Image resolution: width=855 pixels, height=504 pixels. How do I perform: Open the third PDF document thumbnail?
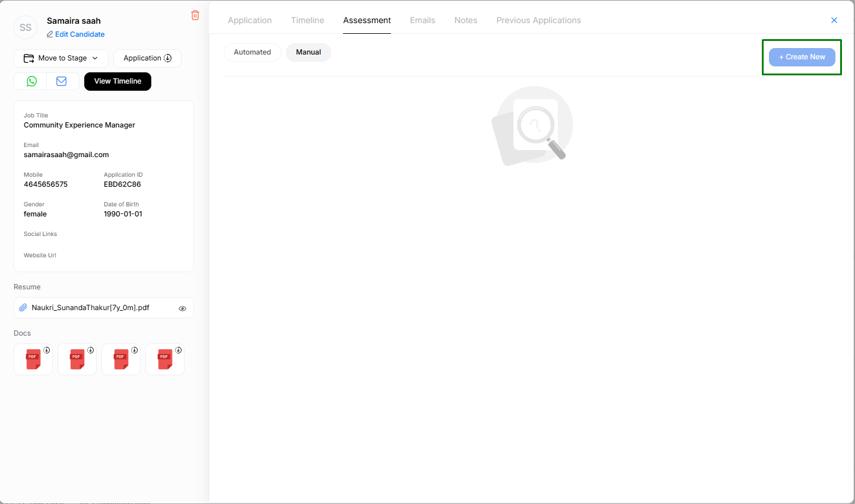click(x=121, y=359)
